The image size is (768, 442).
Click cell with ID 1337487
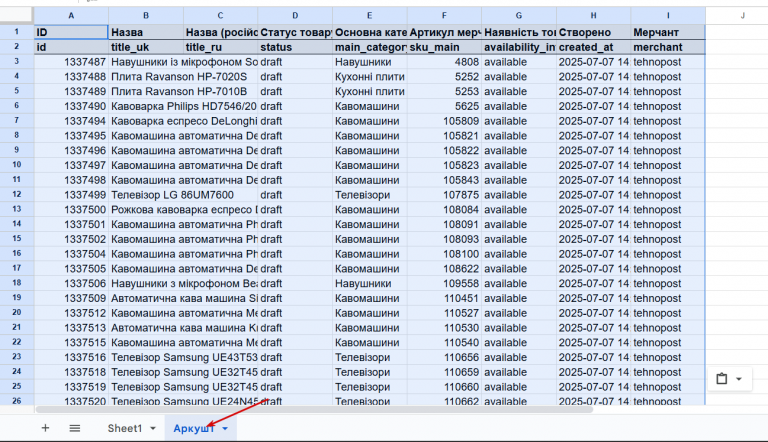[71, 62]
